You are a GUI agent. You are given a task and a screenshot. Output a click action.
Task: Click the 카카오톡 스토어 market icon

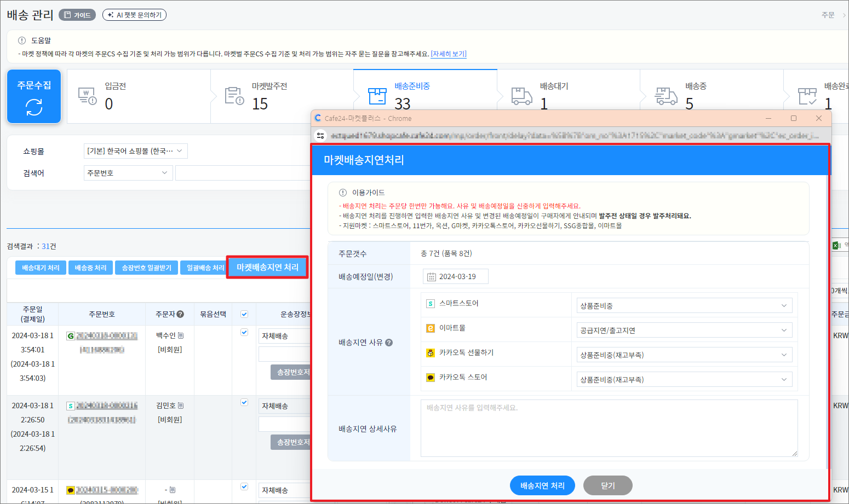(x=431, y=378)
